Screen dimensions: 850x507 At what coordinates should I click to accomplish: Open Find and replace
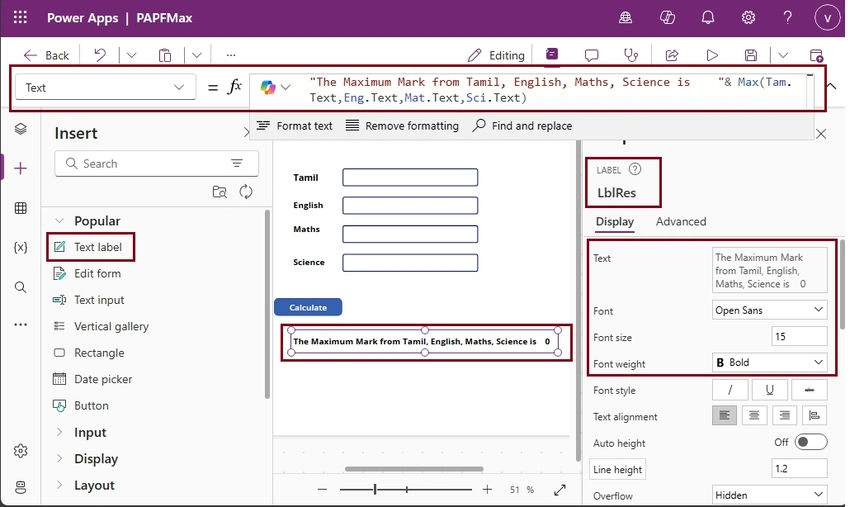tap(522, 126)
